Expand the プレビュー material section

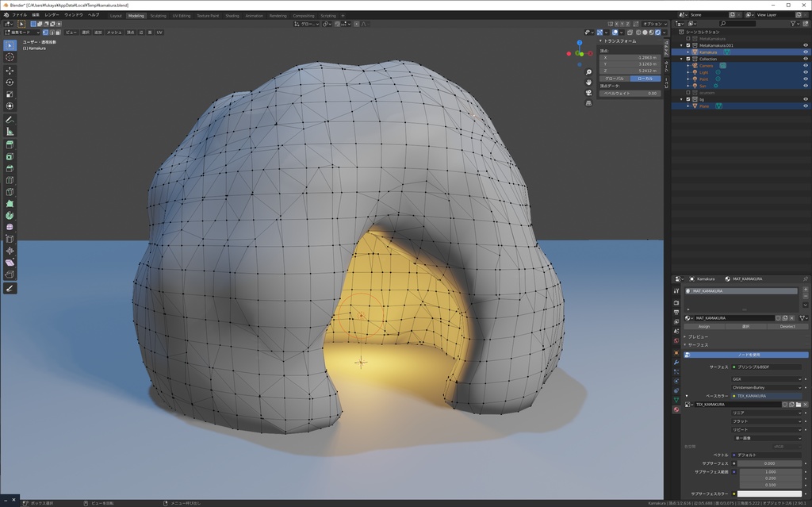pos(698,337)
